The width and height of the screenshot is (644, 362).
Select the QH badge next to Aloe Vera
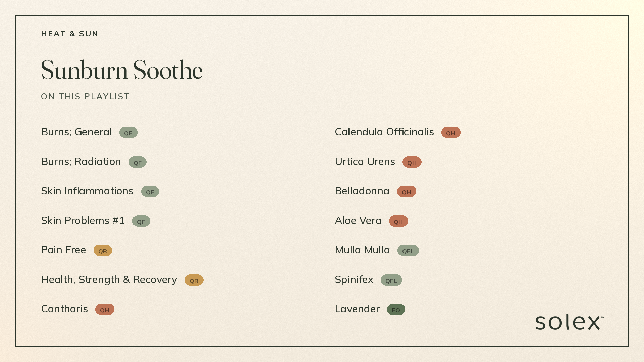pos(398,221)
